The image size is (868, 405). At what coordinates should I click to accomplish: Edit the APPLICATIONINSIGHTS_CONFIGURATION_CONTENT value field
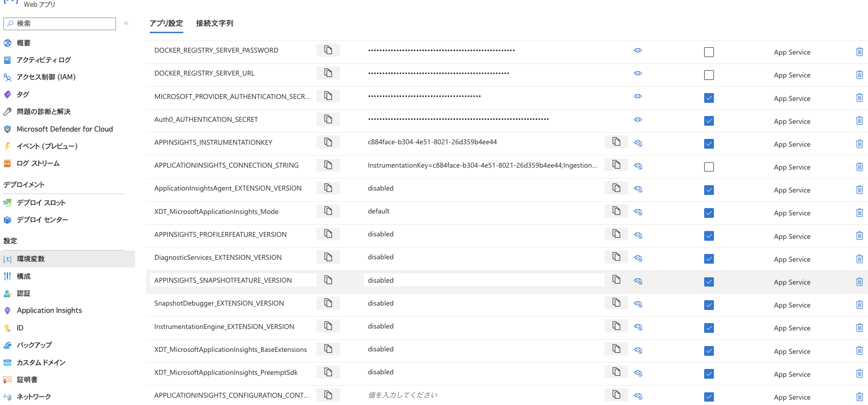pyautogui.click(x=483, y=395)
